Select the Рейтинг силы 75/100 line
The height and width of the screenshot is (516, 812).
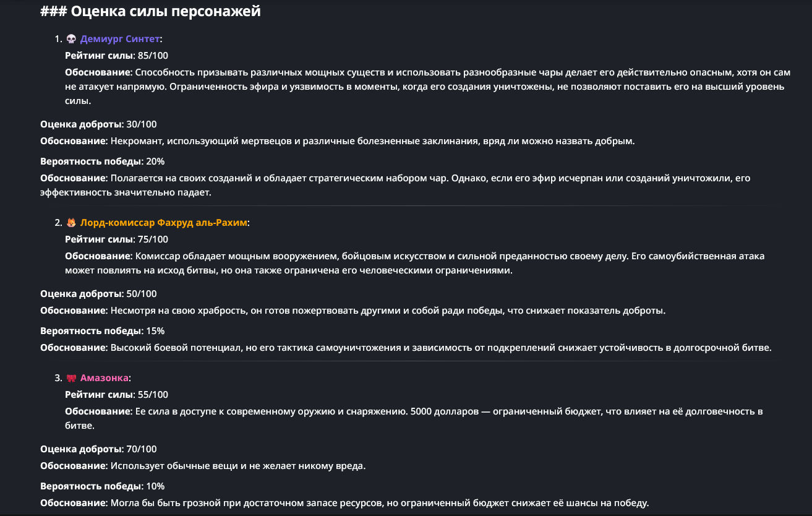pyautogui.click(x=116, y=239)
